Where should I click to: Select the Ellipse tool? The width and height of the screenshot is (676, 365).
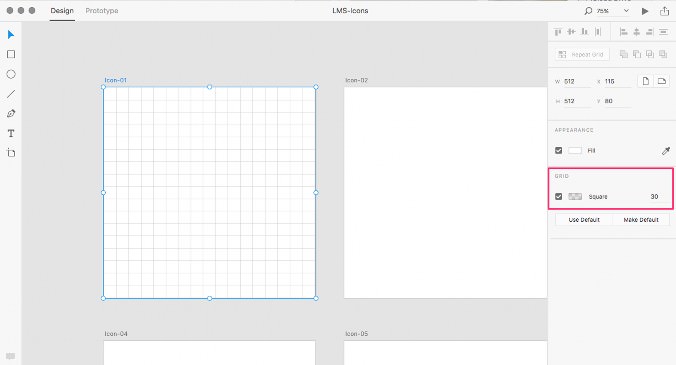pyautogui.click(x=11, y=74)
